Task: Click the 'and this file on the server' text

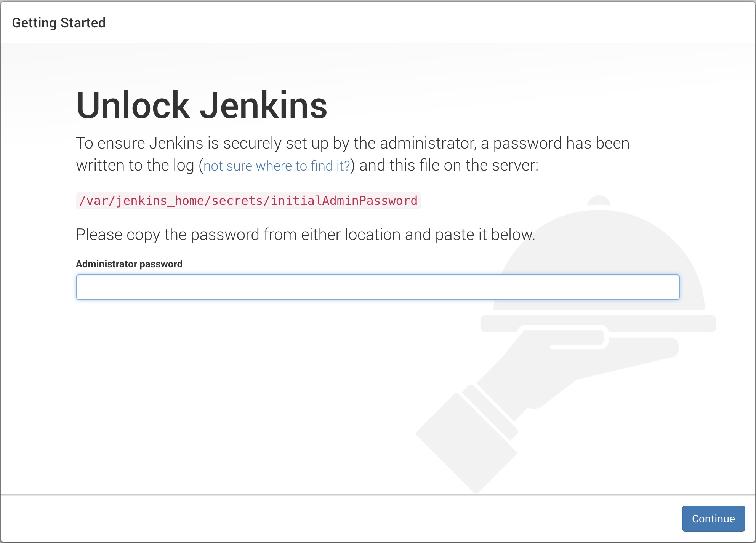Action: 448,166
